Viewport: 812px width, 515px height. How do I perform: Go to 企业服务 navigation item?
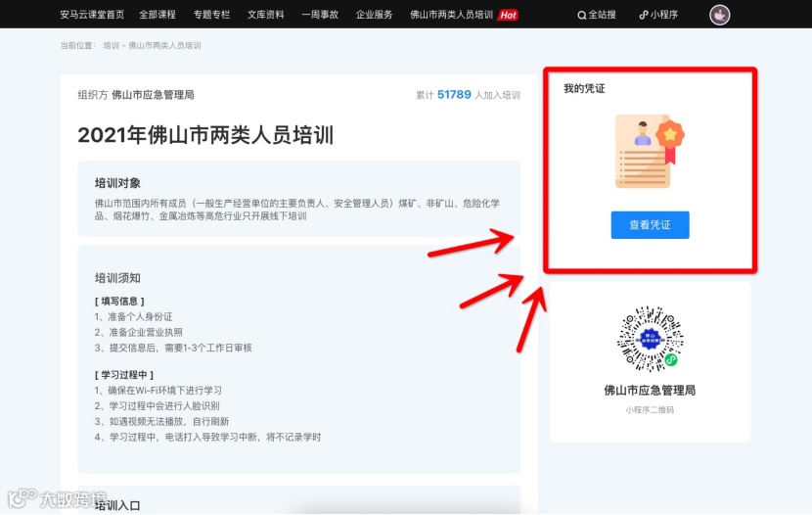tap(374, 15)
